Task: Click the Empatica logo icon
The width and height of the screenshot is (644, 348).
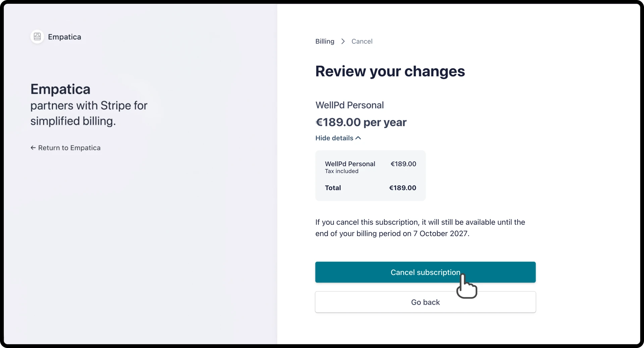Action: (x=37, y=37)
